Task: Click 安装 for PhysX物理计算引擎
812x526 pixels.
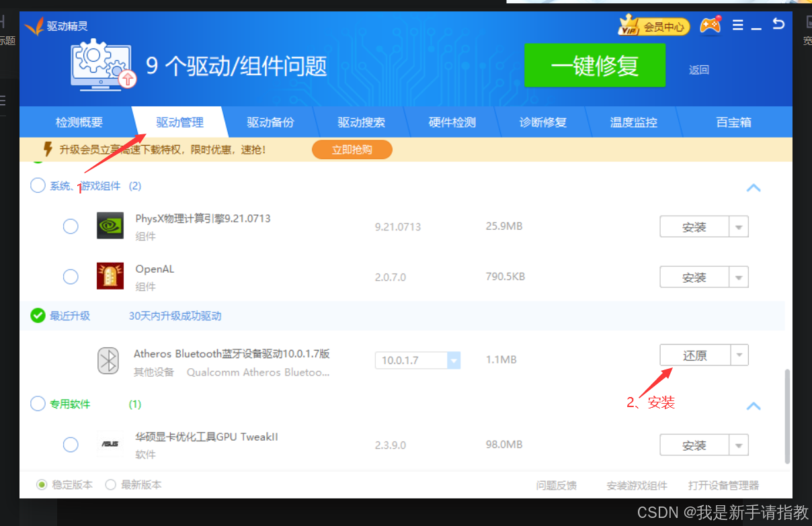Action: point(694,227)
